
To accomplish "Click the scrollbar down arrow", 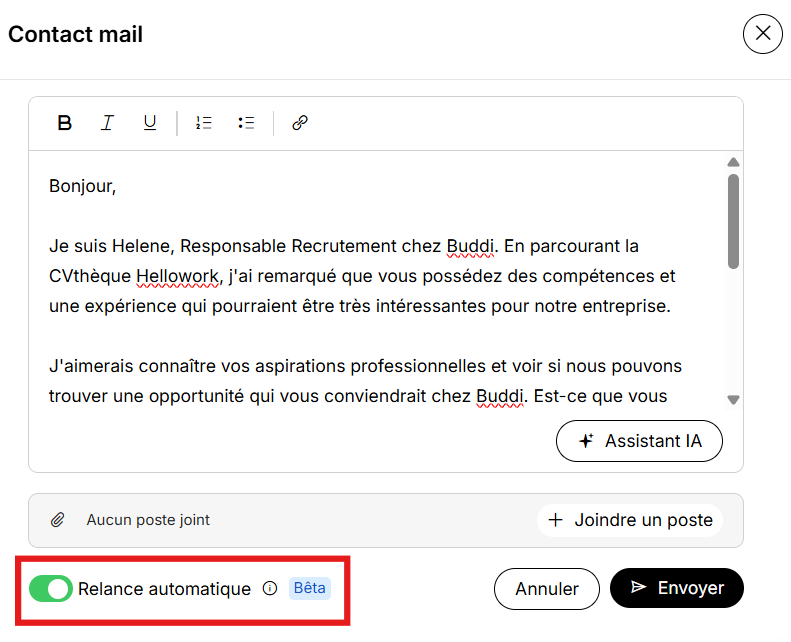I will (733, 399).
